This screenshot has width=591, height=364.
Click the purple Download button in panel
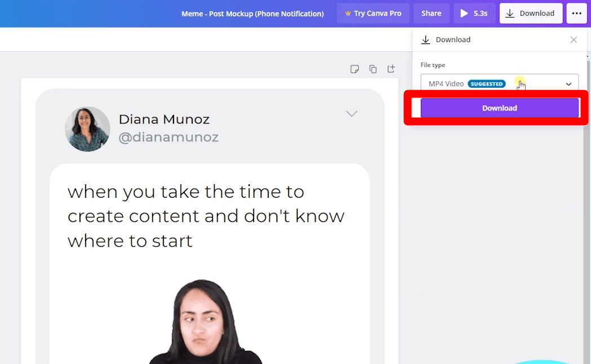tap(499, 108)
